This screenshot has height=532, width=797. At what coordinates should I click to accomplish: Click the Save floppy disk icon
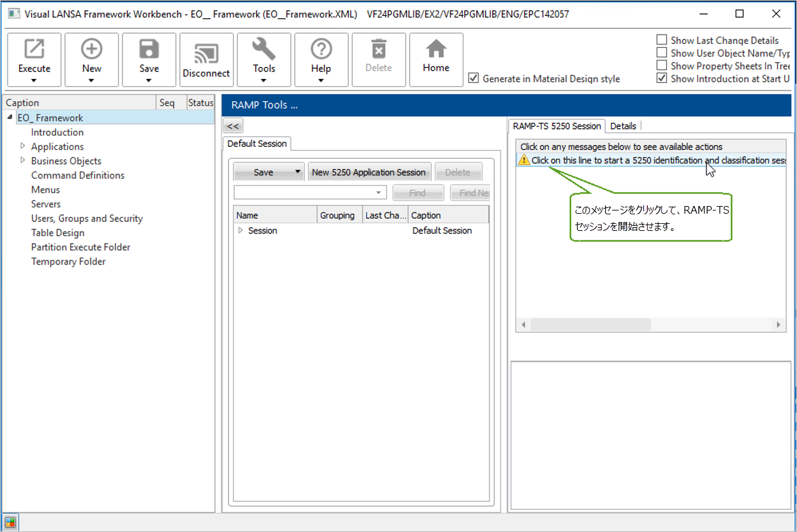[x=149, y=50]
